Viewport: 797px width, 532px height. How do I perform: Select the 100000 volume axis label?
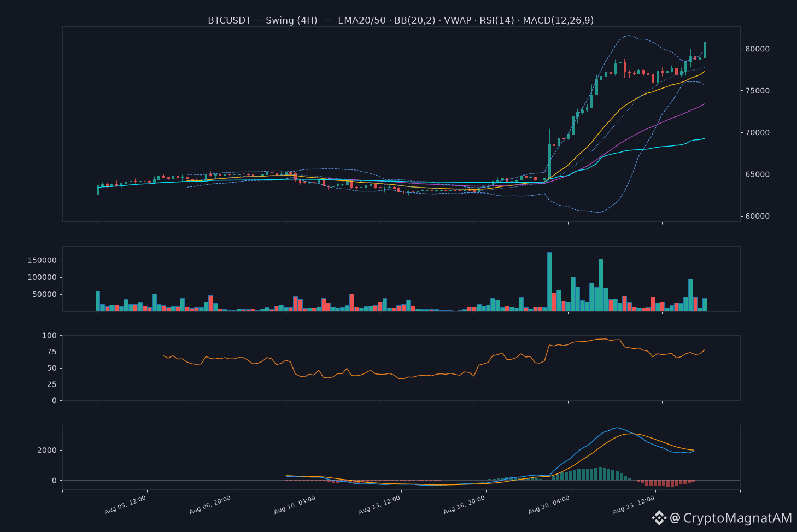(42, 277)
